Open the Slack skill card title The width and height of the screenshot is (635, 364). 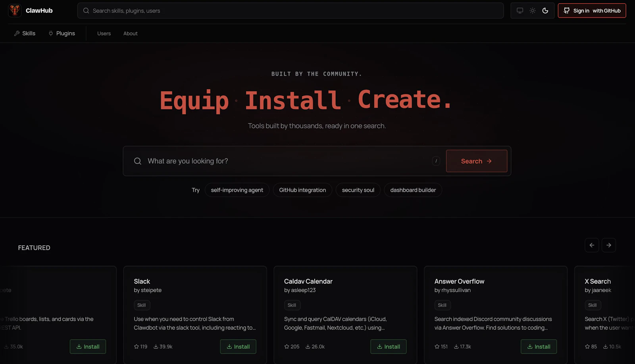[142, 281]
